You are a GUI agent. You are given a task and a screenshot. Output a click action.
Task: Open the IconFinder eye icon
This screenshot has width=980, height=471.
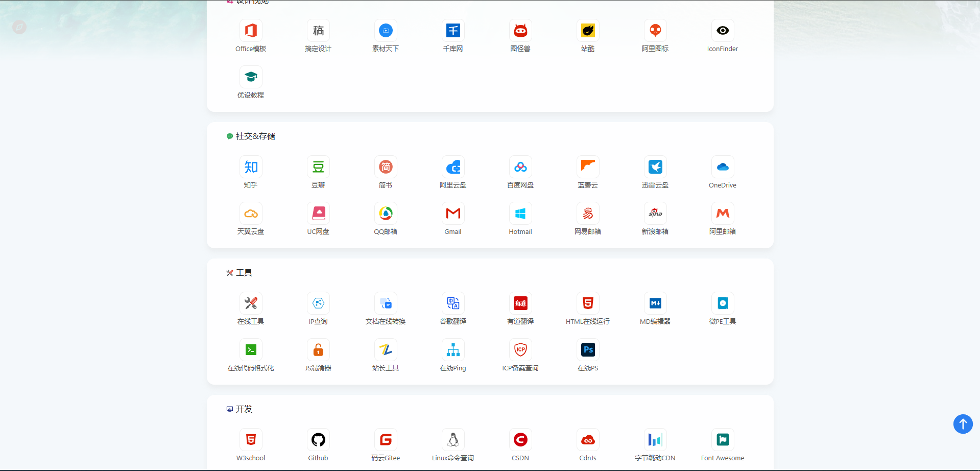click(x=722, y=31)
